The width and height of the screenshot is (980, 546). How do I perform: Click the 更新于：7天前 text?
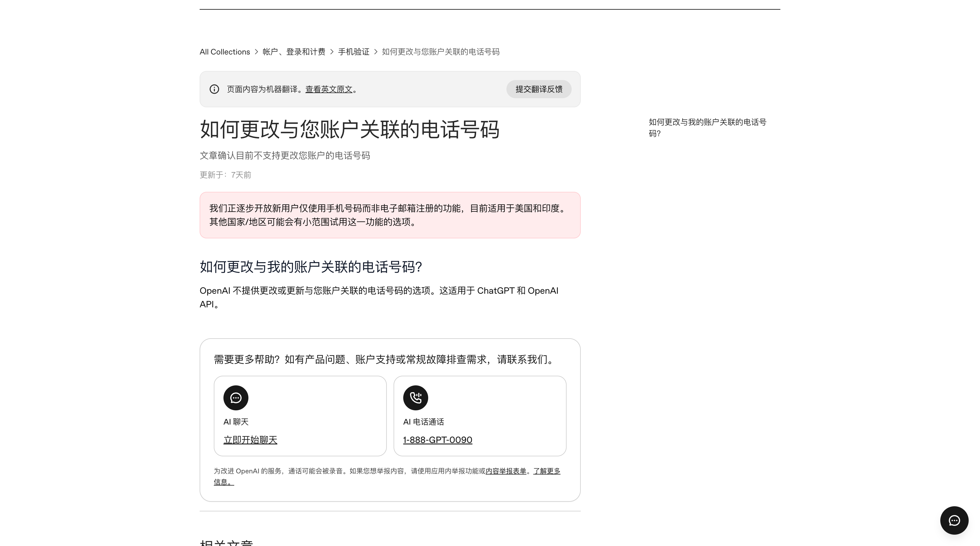coord(225,175)
